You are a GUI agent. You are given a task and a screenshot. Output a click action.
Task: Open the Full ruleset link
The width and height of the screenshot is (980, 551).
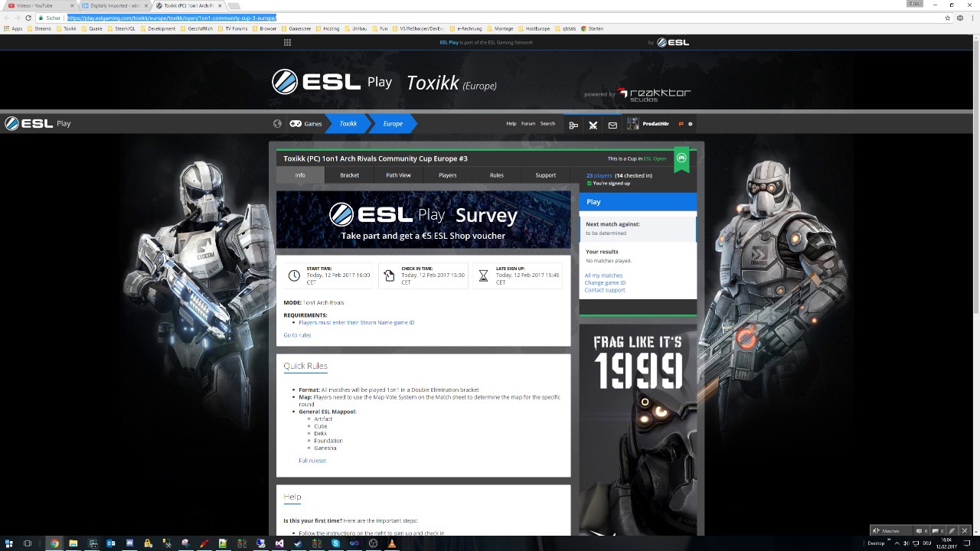tap(312, 461)
